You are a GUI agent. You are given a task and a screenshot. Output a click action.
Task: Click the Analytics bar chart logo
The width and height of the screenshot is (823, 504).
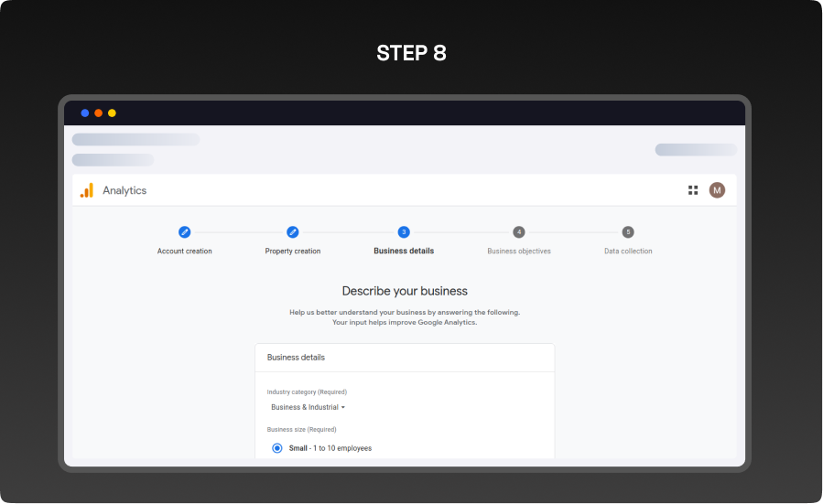87,190
